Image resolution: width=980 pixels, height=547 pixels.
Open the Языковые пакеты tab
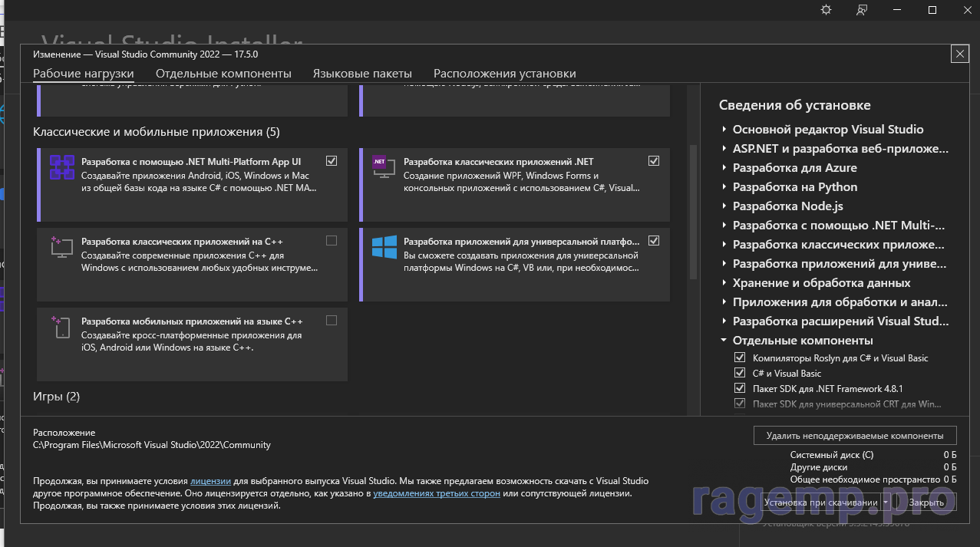pos(362,74)
